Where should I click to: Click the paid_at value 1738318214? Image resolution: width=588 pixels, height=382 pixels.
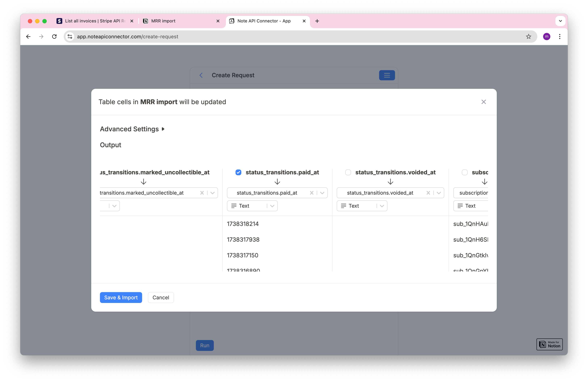point(243,224)
